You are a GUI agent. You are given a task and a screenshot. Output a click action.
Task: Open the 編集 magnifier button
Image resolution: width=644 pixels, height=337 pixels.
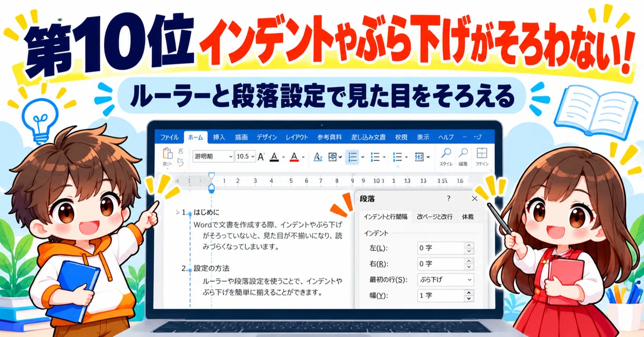(463, 157)
